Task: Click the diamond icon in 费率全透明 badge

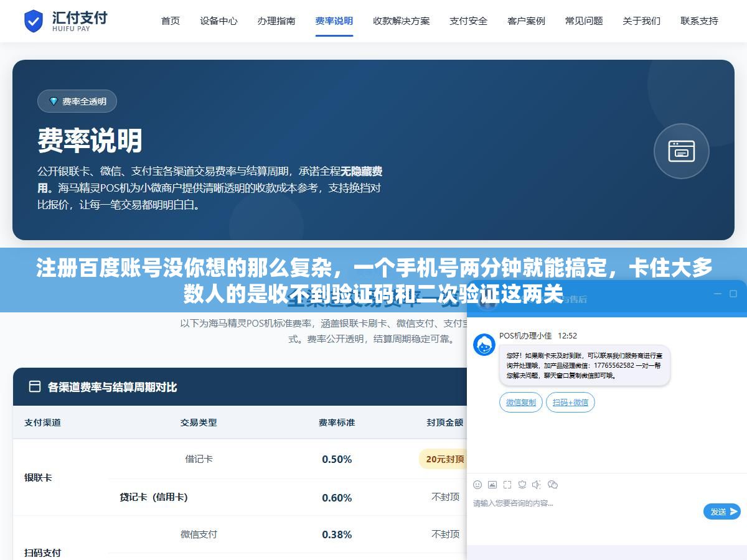Action: tap(54, 101)
